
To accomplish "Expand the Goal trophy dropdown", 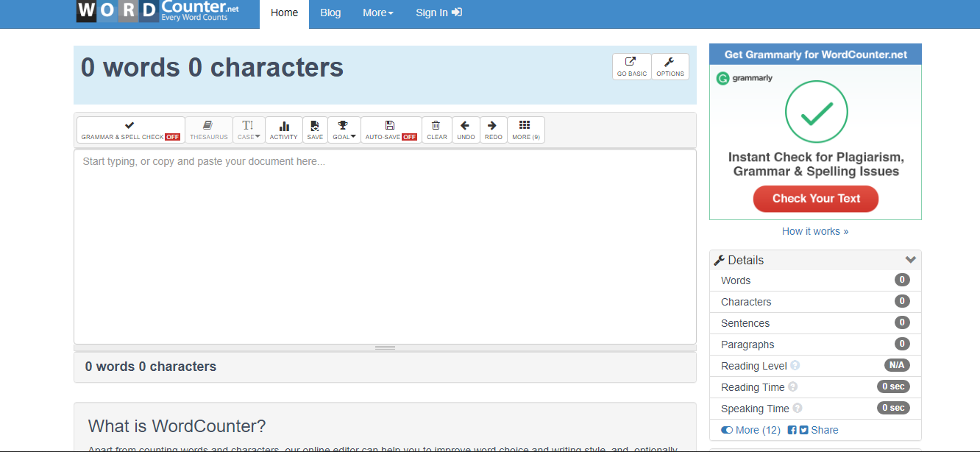I will point(344,130).
